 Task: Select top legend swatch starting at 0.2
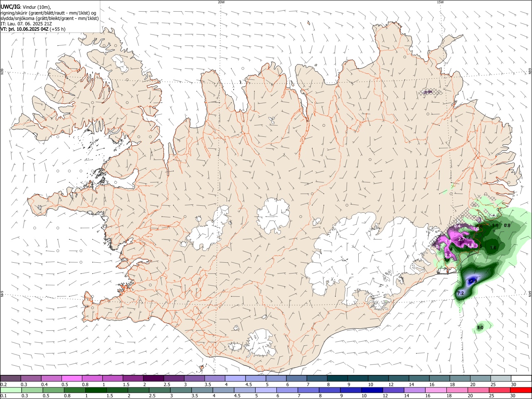[x=10, y=378]
